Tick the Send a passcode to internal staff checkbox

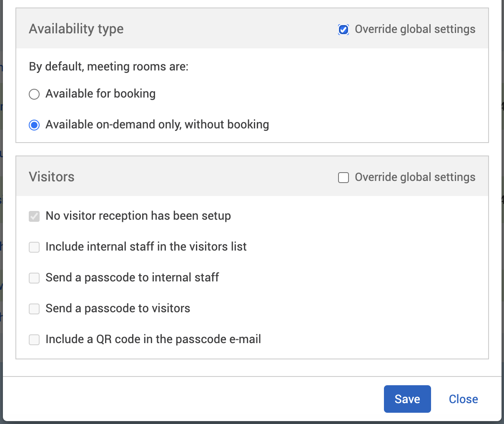34,278
